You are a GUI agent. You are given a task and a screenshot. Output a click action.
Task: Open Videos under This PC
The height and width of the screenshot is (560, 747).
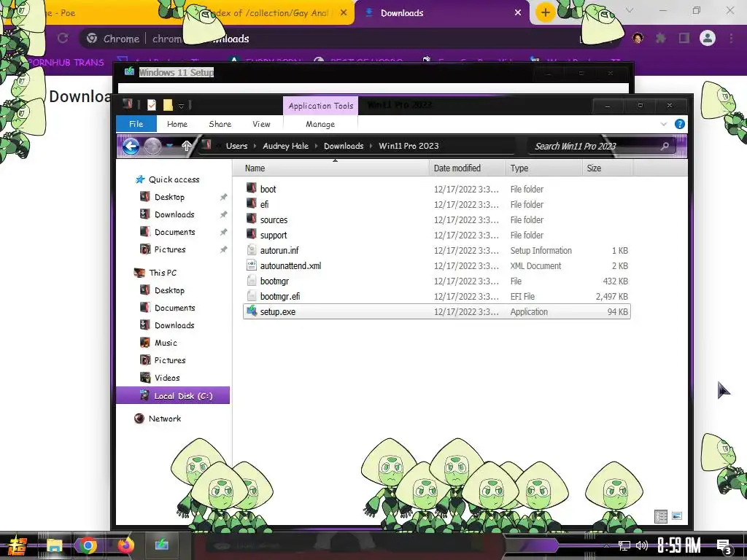point(167,378)
